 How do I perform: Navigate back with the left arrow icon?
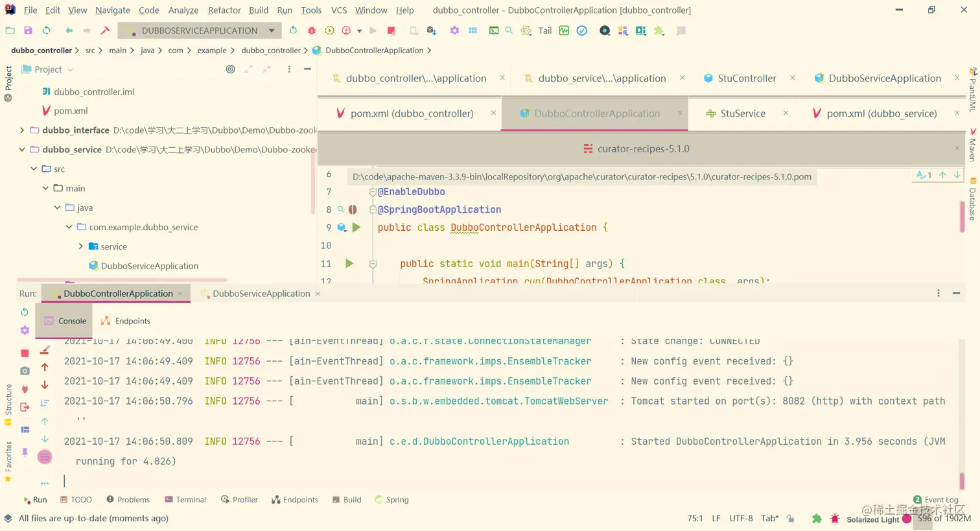[69, 30]
